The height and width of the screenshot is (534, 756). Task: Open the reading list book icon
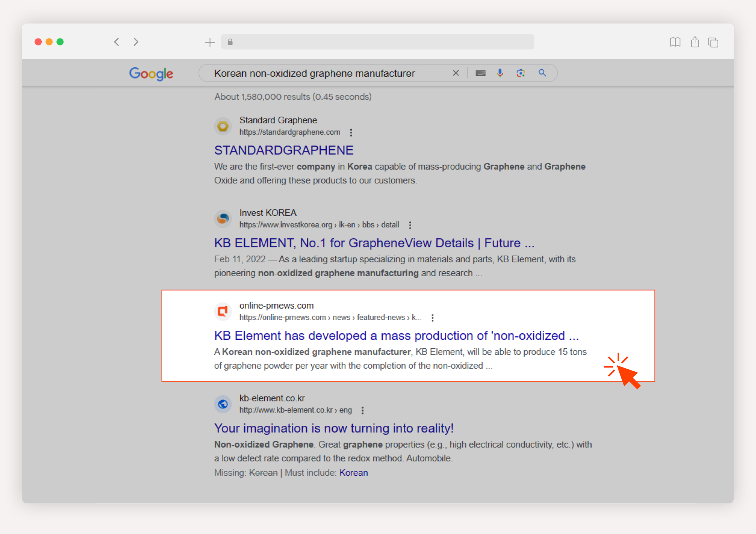tap(675, 42)
